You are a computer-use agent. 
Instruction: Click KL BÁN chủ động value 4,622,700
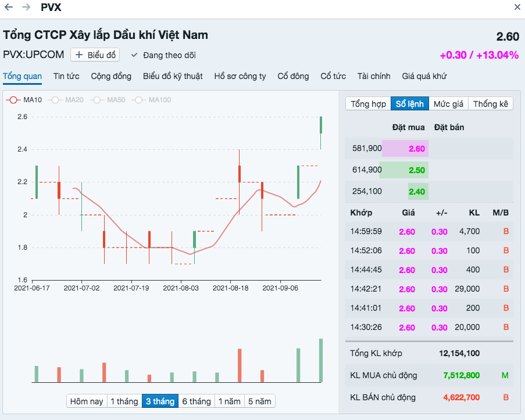[x=462, y=397]
